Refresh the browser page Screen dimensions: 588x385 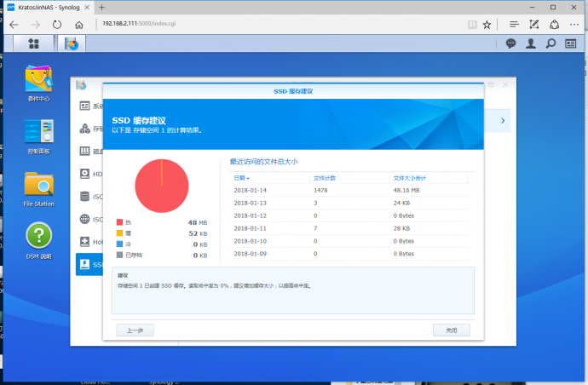click(57, 25)
